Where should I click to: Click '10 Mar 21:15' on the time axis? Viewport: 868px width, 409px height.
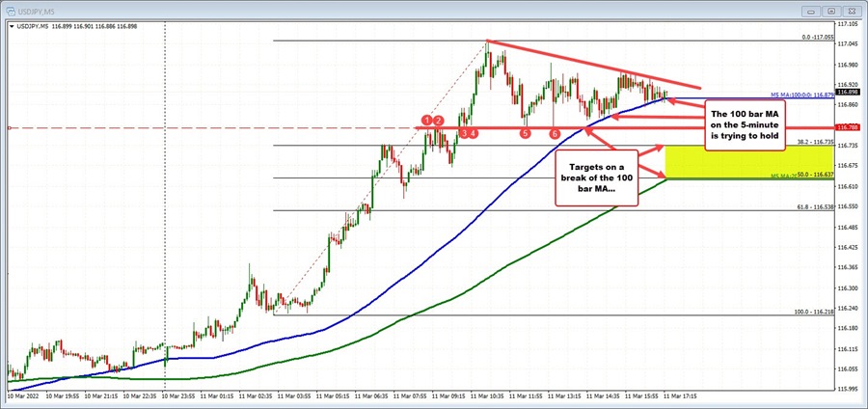[99, 396]
